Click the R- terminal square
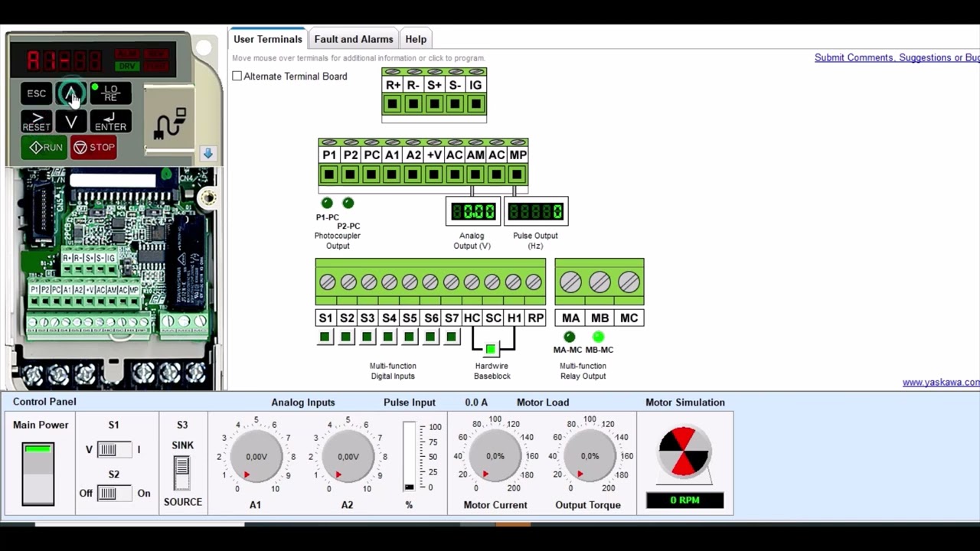The width and height of the screenshot is (980, 551). (413, 103)
